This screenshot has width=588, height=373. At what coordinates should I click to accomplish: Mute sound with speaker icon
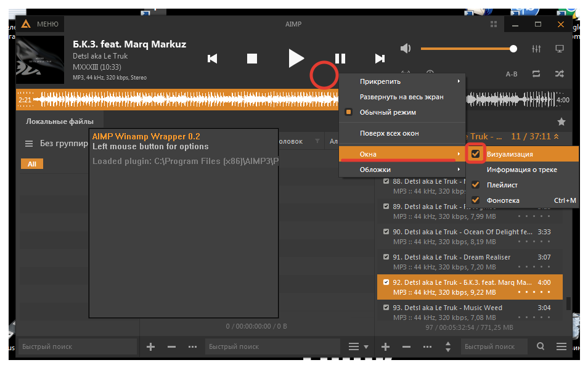point(406,49)
